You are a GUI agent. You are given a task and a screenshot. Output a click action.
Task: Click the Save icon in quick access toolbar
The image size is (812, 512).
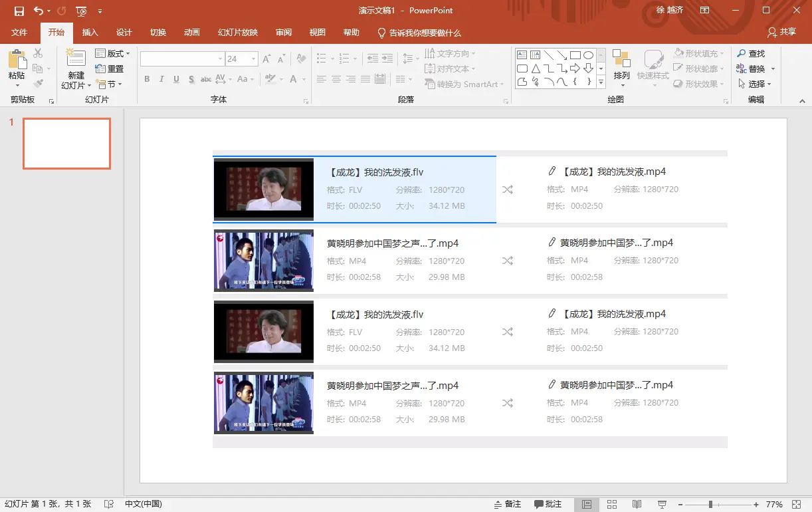pyautogui.click(x=19, y=11)
